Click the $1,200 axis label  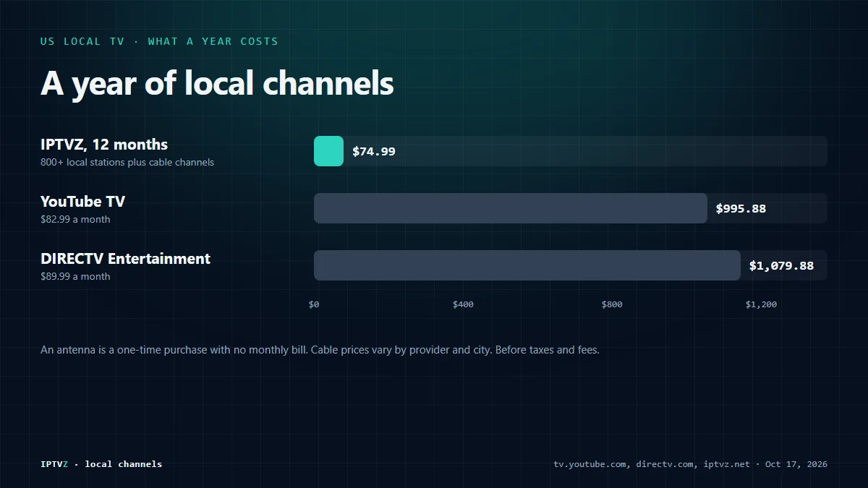[x=761, y=304]
